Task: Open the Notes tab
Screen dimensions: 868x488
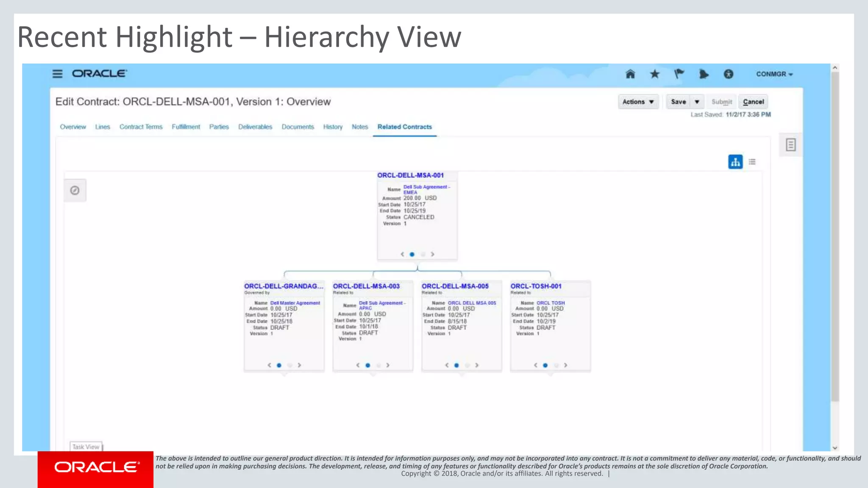Action: (x=360, y=127)
